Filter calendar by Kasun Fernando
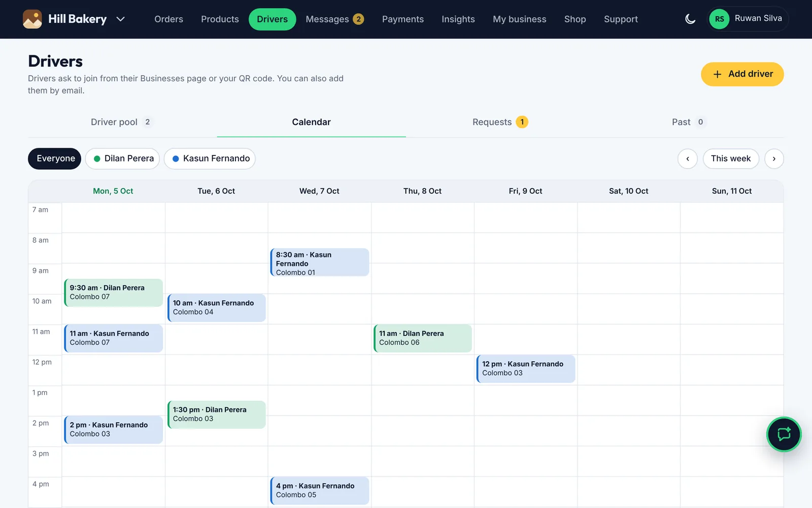Screen dimensions: 812x508 pyautogui.click(x=210, y=158)
